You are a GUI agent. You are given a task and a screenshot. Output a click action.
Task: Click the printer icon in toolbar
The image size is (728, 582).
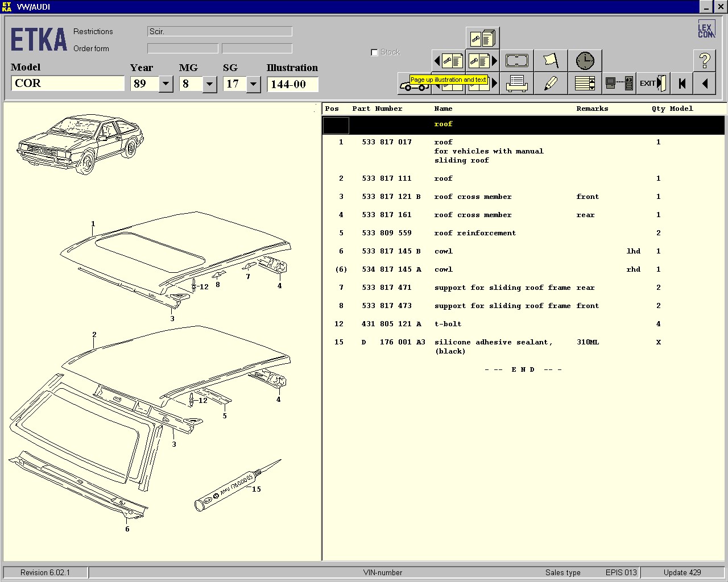[516, 84]
